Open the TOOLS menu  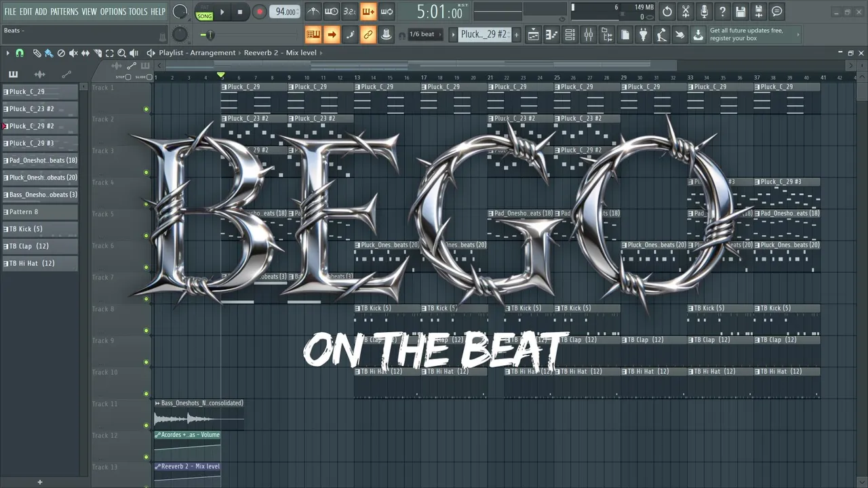point(138,12)
